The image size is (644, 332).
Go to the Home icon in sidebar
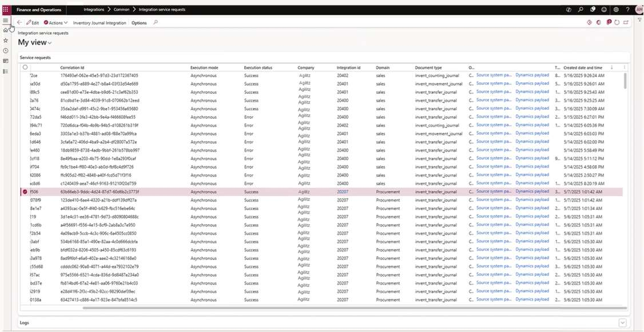pos(5,30)
